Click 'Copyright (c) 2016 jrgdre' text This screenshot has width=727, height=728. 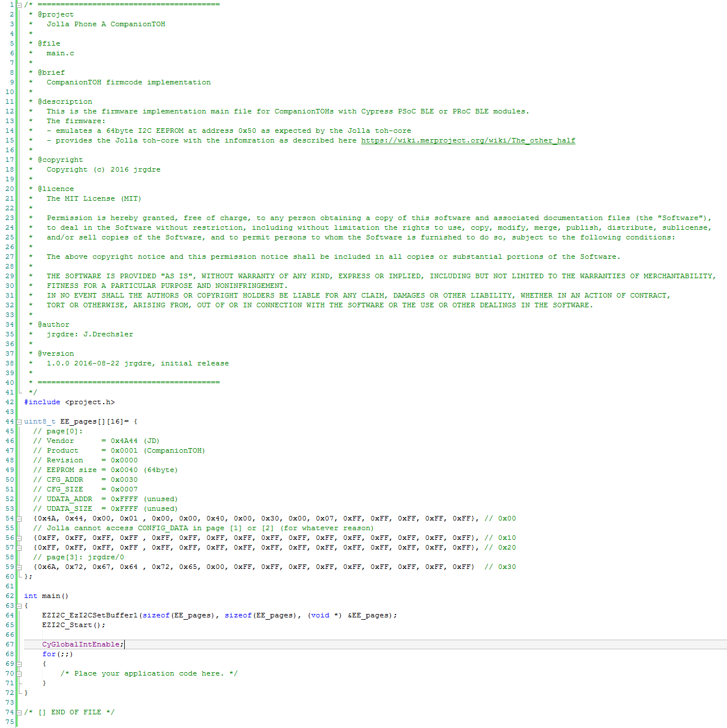click(x=104, y=169)
